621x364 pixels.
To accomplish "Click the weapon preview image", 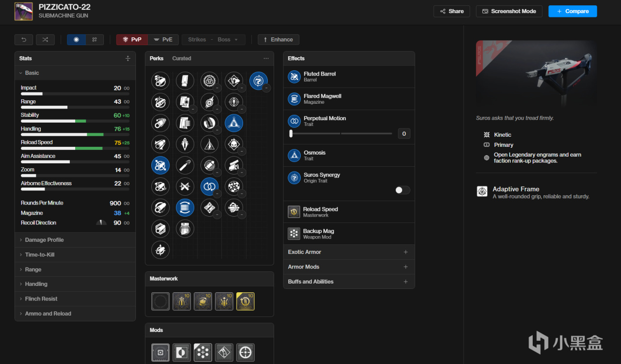I will [537, 74].
